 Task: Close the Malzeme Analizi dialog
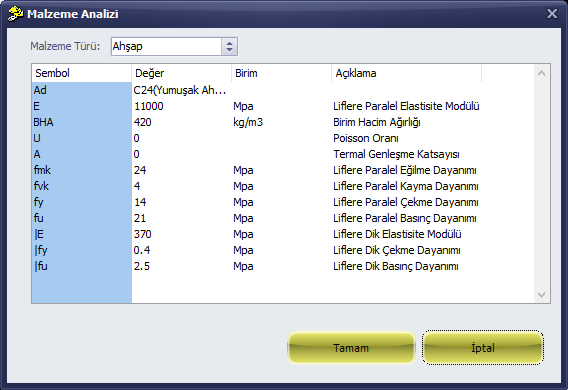click(x=552, y=14)
